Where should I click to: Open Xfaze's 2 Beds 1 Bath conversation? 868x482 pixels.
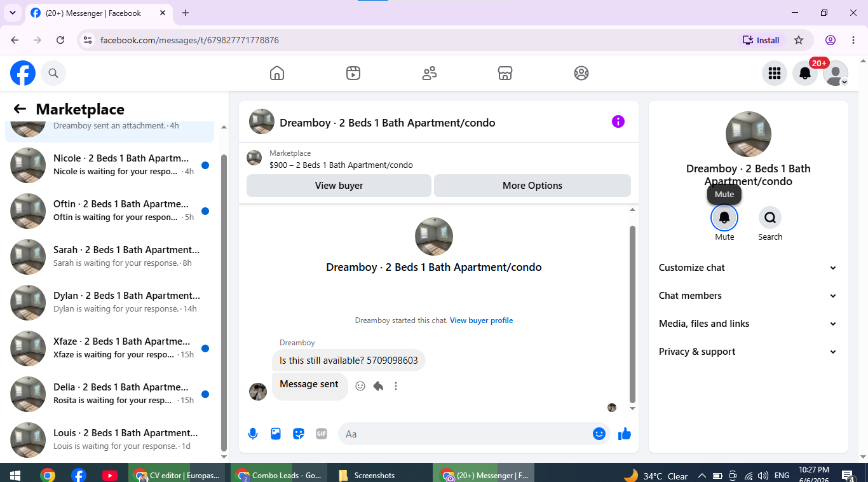[110, 348]
